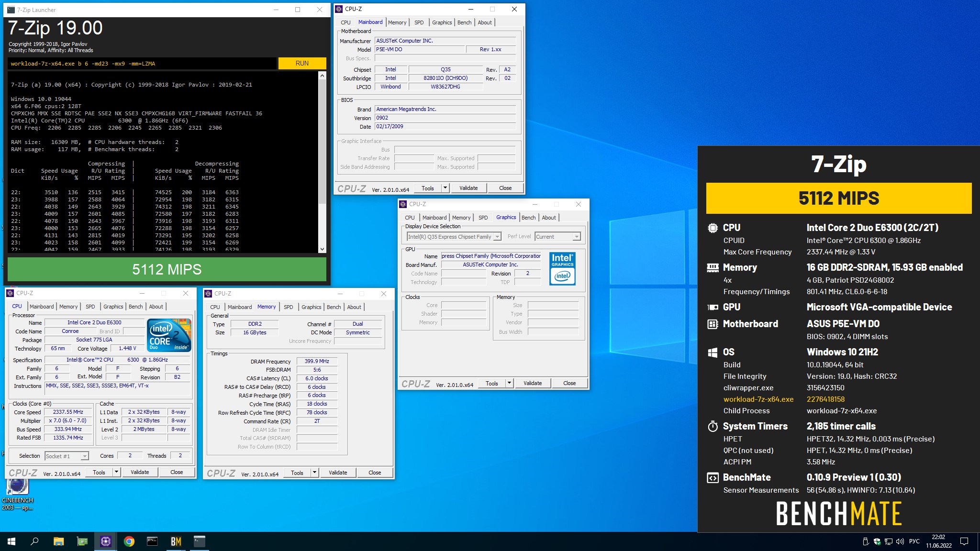
Task: Click the volume speaker tray icon
Action: [x=900, y=541]
